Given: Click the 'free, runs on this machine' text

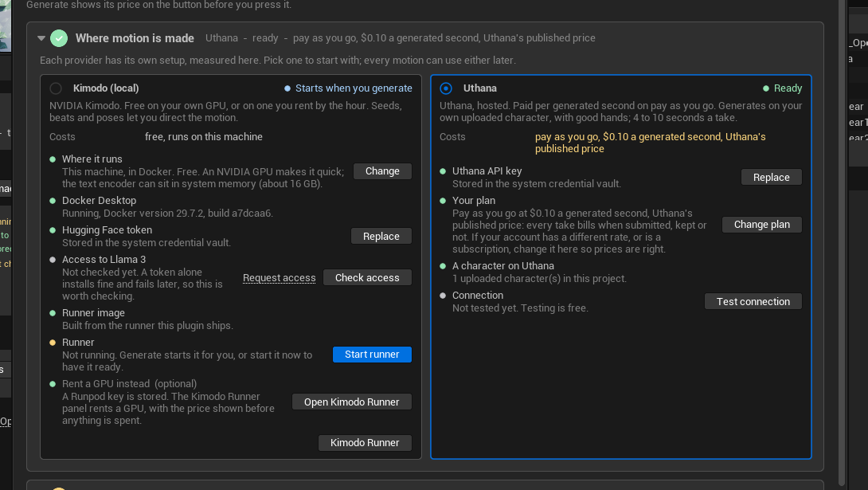Looking at the screenshot, I should [x=204, y=137].
